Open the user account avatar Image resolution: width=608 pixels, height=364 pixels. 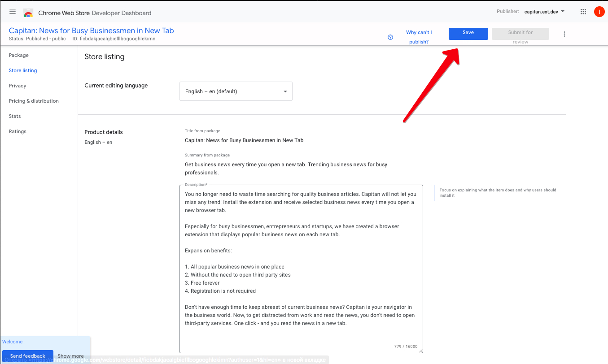coord(599,12)
